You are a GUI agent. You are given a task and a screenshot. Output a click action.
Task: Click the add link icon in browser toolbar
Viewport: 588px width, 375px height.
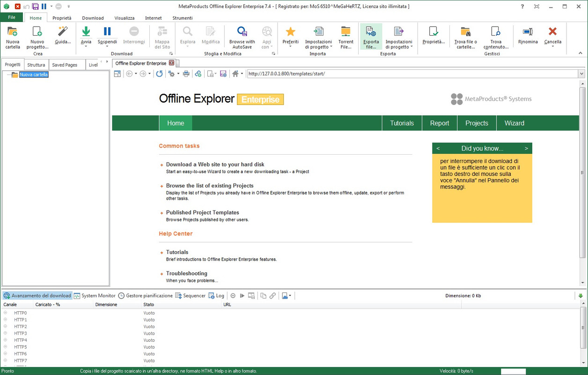[x=198, y=74]
